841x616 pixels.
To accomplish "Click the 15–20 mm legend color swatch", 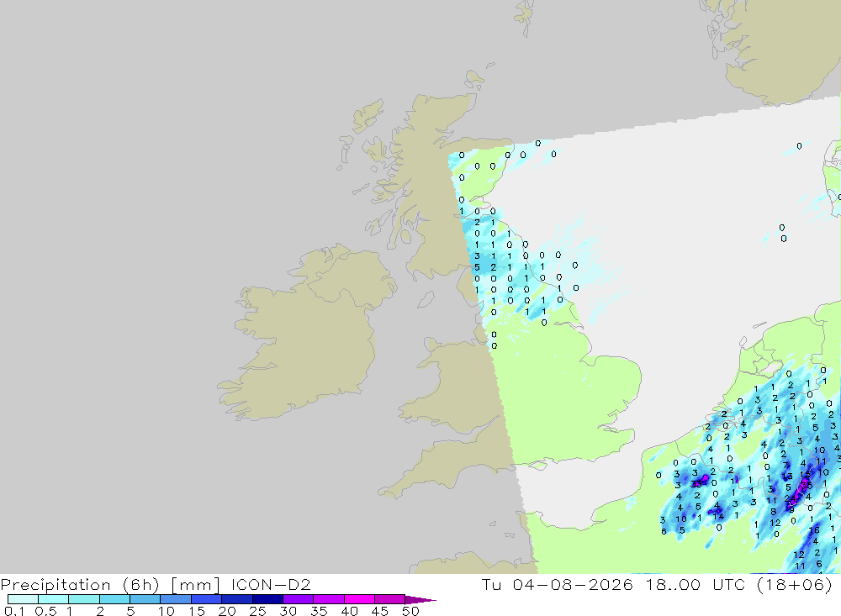I will pos(206,599).
